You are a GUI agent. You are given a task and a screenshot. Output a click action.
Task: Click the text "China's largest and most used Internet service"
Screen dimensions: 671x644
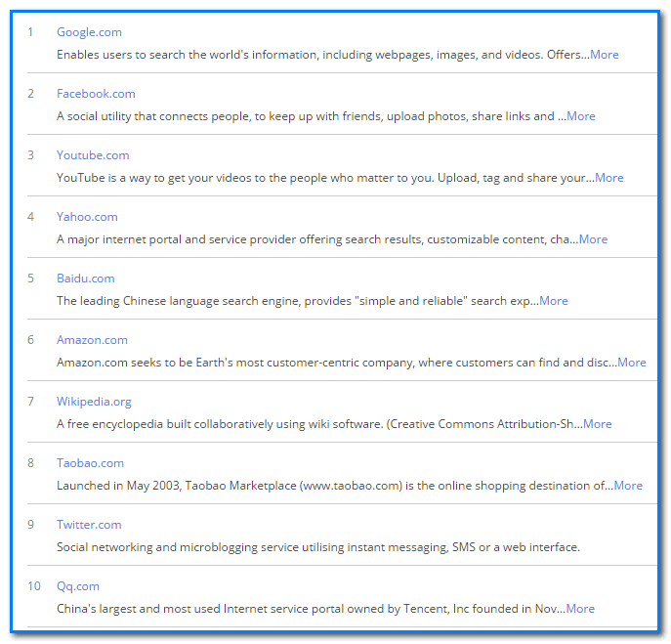pos(183,609)
